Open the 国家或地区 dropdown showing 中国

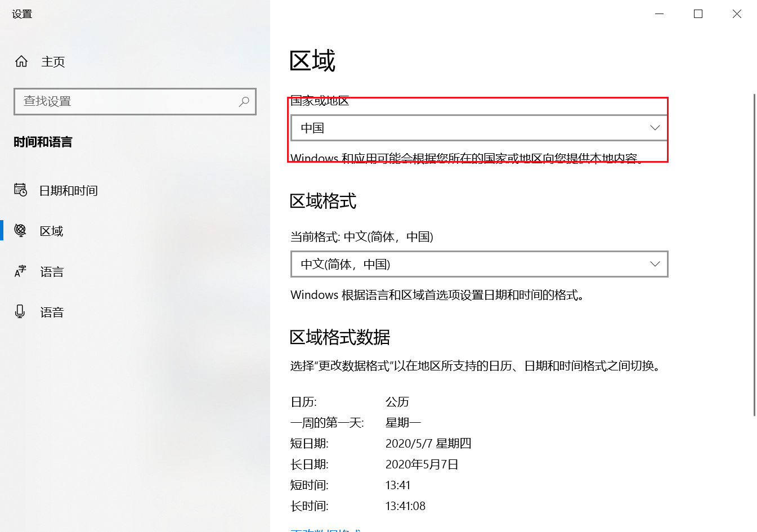pyautogui.click(x=479, y=128)
